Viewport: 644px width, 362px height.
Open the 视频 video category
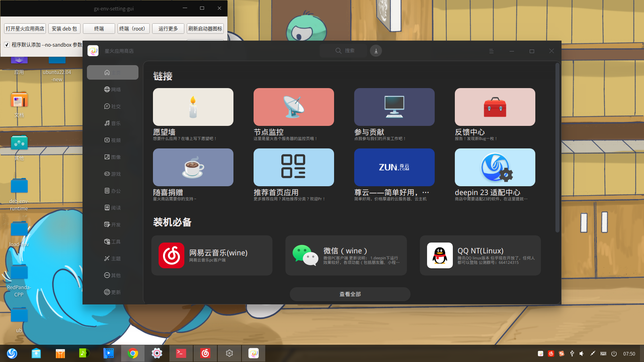point(113,140)
